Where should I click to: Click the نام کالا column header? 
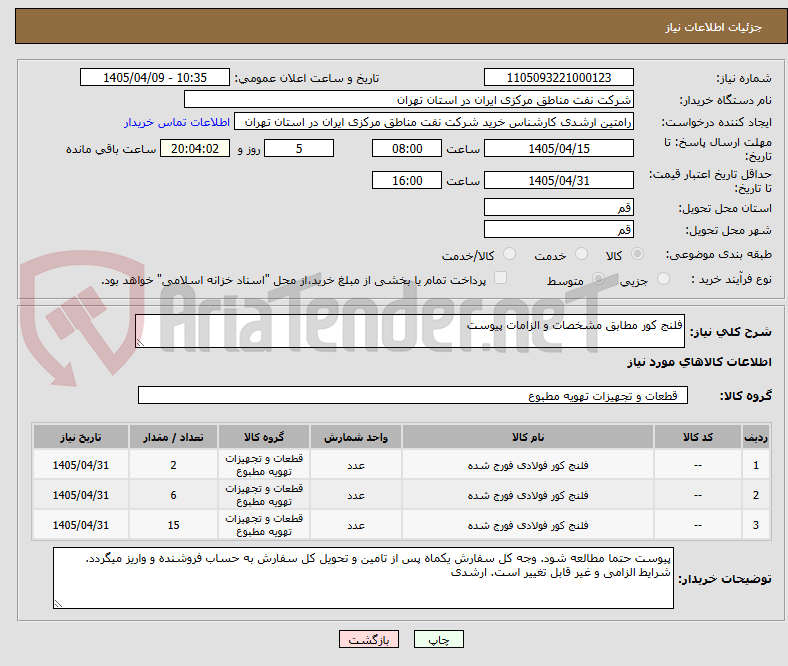pos(528,437)
